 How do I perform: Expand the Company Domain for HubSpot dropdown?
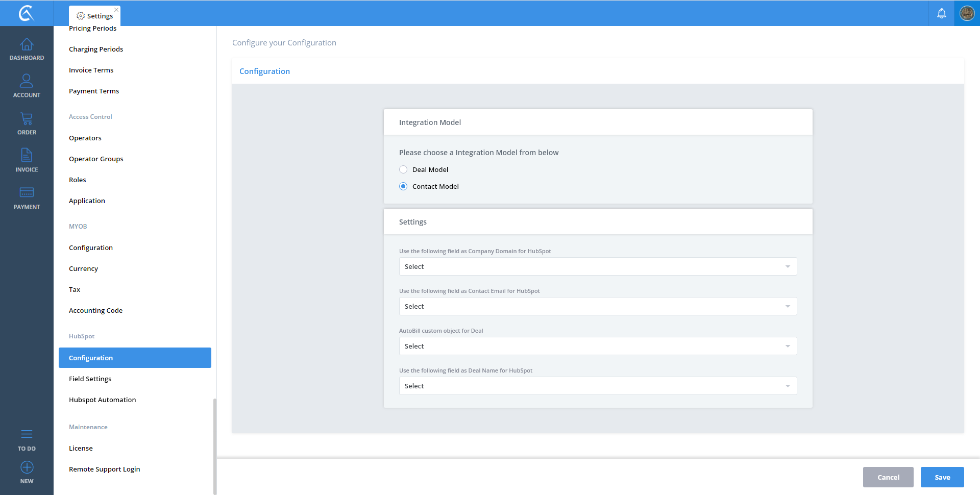coord(597,267)
